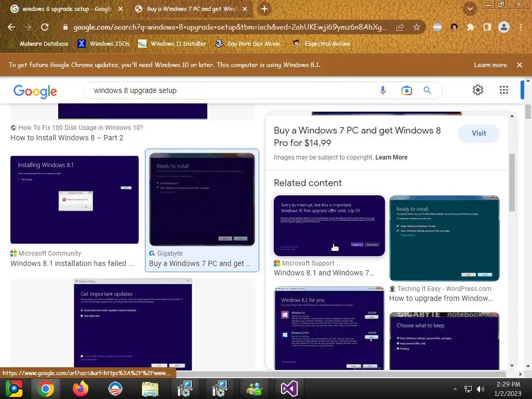Open the Windows ISOs bookmark
Viewport: 532px width, 399px height.
tap(103, 44)
